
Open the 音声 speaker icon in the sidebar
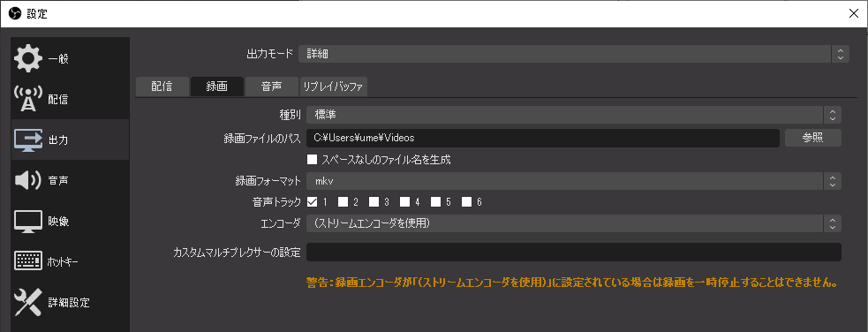pos(27,180)
